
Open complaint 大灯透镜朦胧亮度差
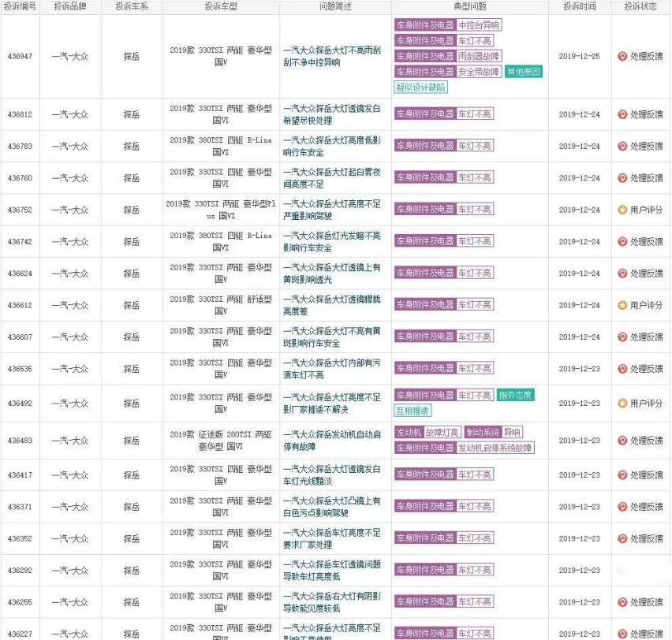332,306
